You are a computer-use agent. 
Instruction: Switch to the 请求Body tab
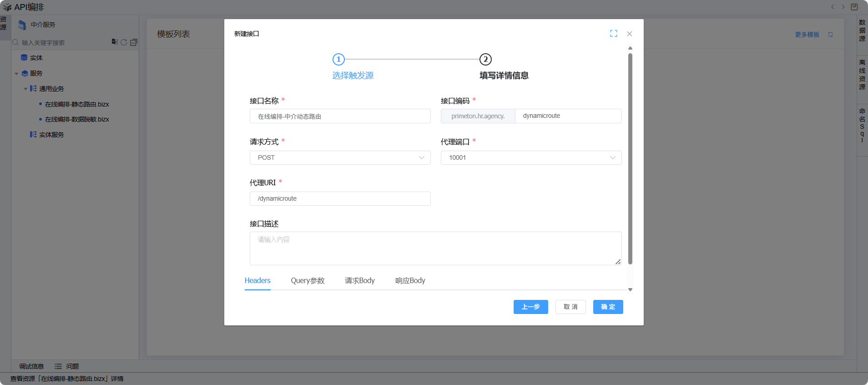coord(359,281)
